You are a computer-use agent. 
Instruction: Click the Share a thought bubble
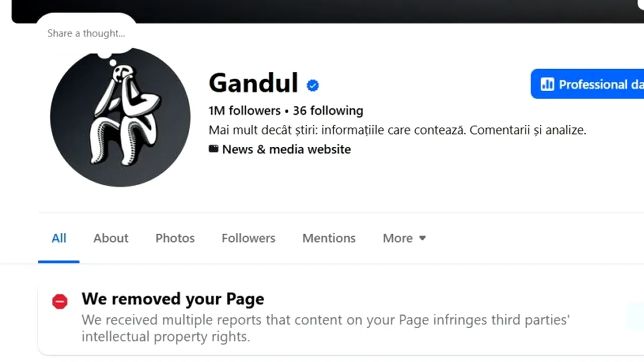(86, 34)
